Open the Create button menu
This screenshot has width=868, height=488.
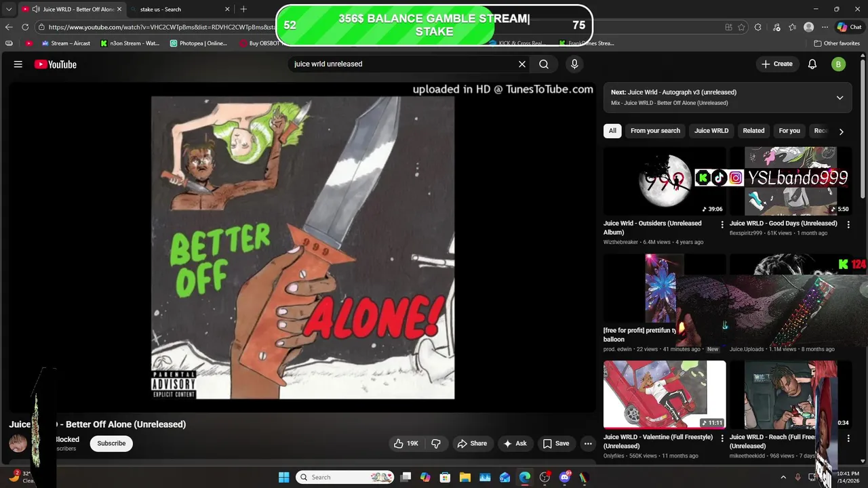tap(777, 64)
